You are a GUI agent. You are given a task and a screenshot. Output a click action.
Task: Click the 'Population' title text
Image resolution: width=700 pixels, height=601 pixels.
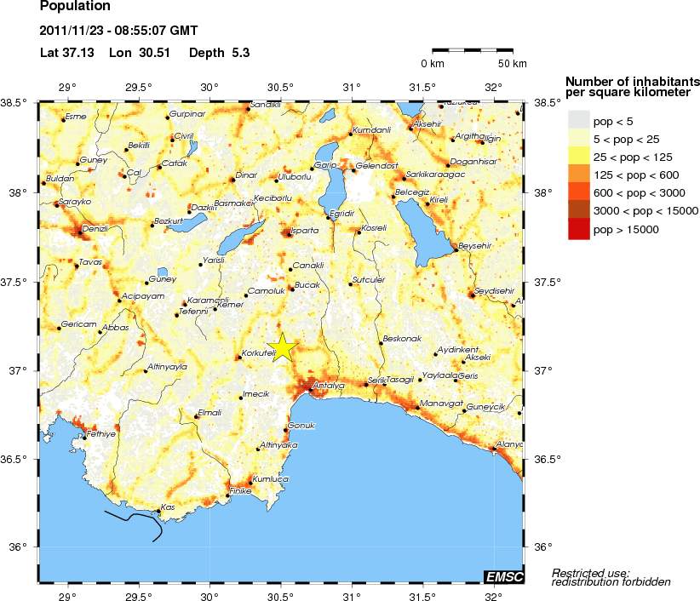pos(75,8)
